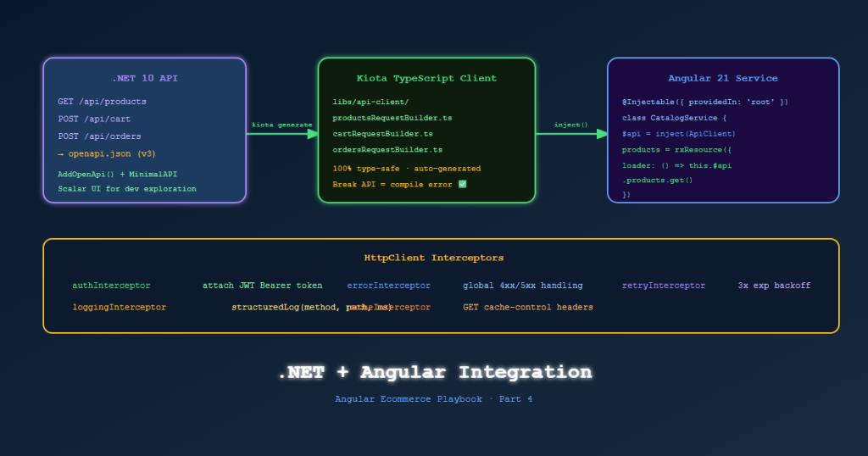Click the 'Angular 21 Service' box title
Screen dimensions: 868x456
point(723,79)
